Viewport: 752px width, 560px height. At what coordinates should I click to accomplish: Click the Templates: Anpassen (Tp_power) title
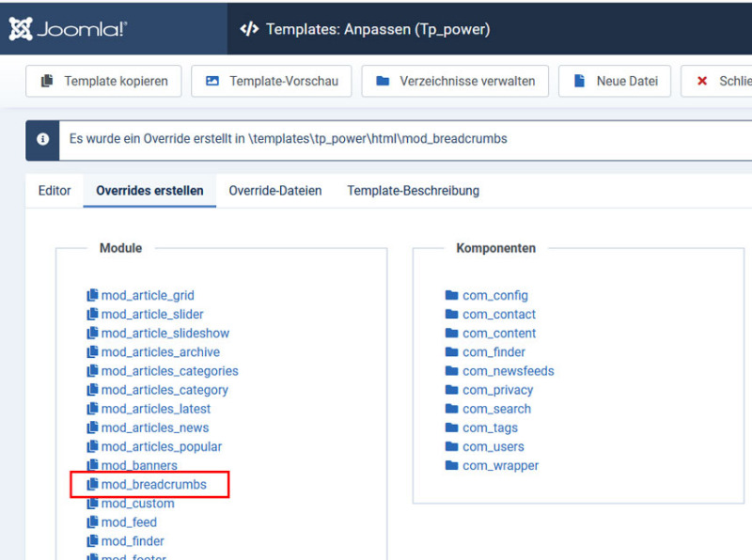[x=378, y=29]
